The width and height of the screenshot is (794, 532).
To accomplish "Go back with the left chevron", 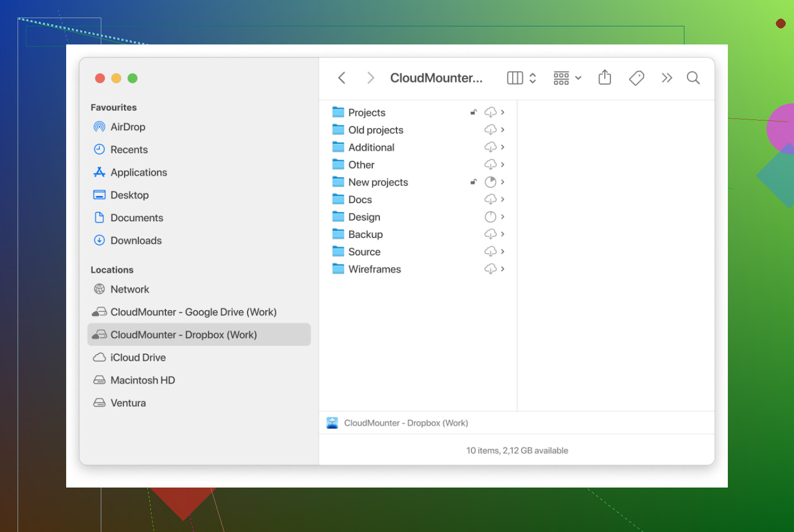I will (342, 78).
